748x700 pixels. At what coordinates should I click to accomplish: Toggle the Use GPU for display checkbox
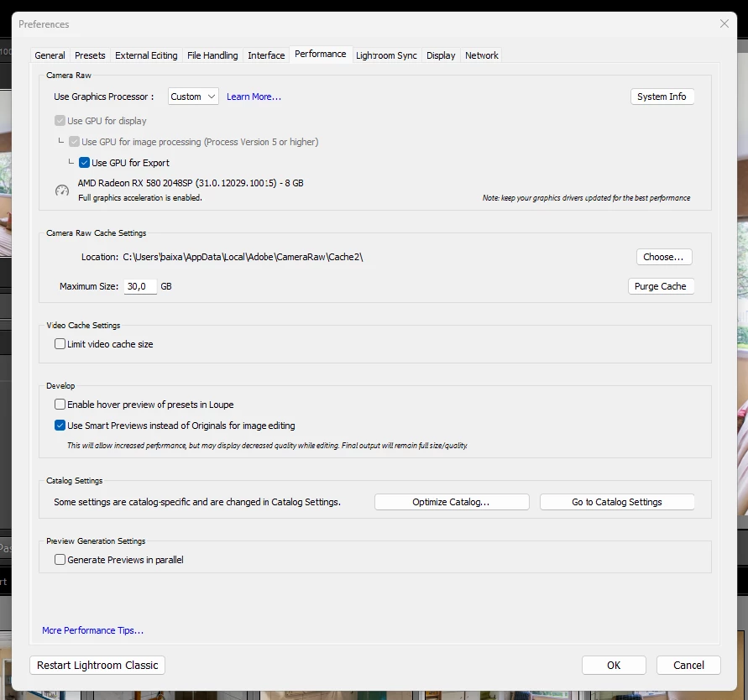(x=60, y=121)
